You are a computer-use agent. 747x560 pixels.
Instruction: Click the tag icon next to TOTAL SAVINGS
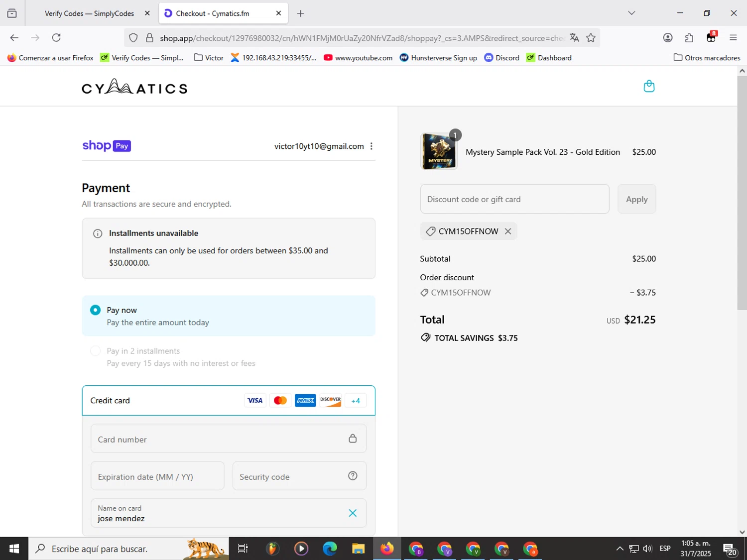click(425, 337)
